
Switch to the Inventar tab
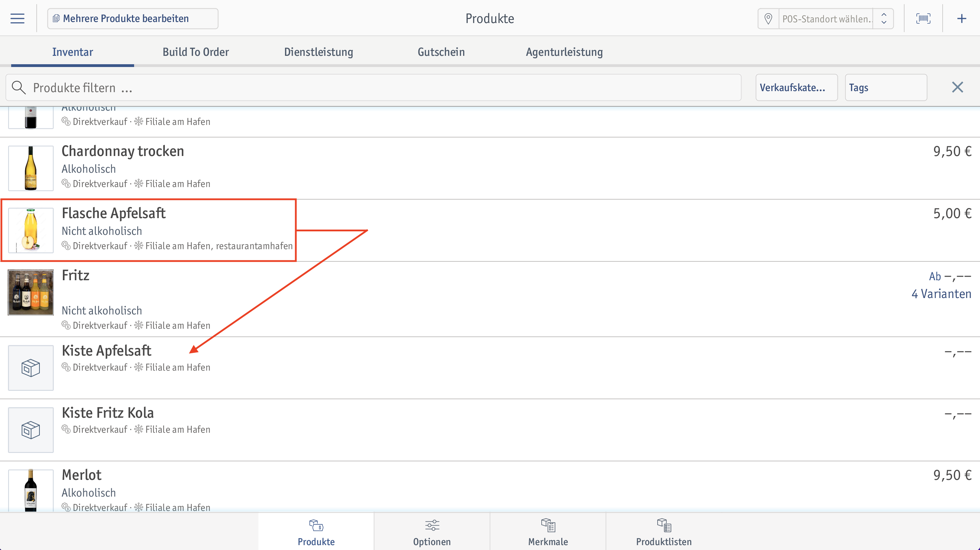(72, 52)
